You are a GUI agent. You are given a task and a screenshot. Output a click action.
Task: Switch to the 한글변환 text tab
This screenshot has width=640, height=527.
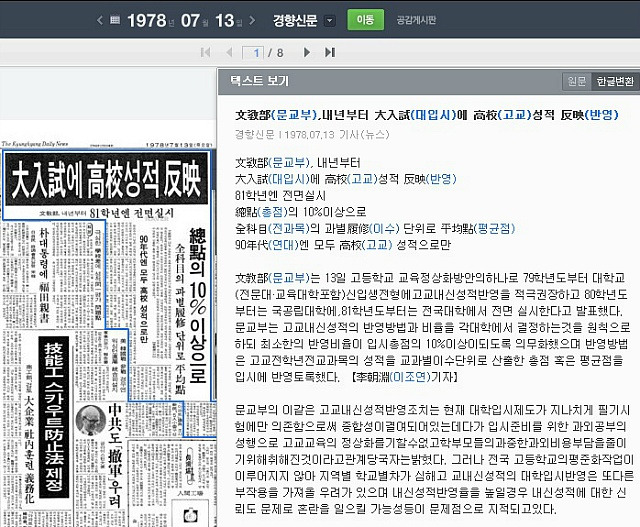point(615,81)
